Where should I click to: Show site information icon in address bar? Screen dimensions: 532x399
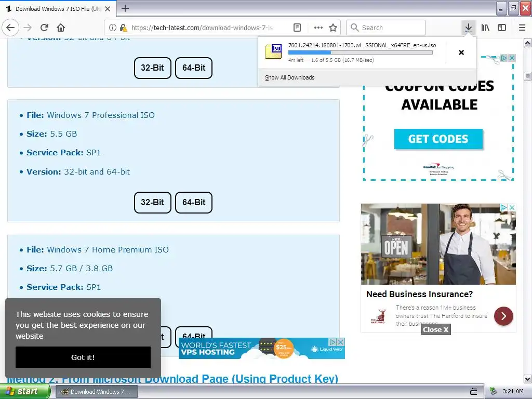[x=113, y=28]
